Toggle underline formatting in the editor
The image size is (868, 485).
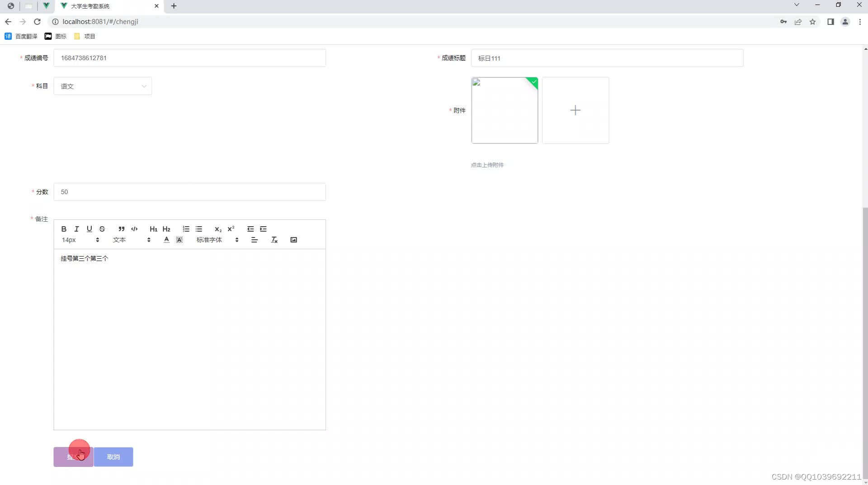pos(89,229)
